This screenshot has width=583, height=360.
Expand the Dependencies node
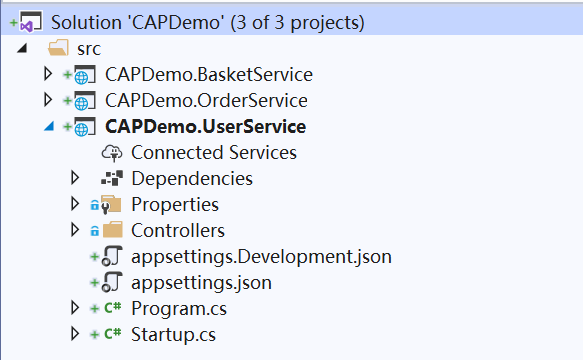tap(75, 178)
